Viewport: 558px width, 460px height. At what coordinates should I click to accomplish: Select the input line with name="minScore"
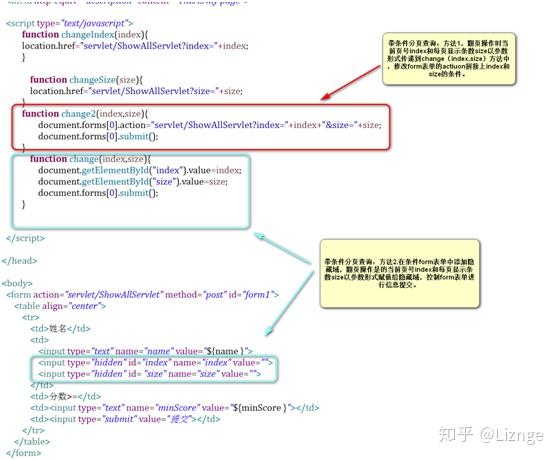coord(175,408)
